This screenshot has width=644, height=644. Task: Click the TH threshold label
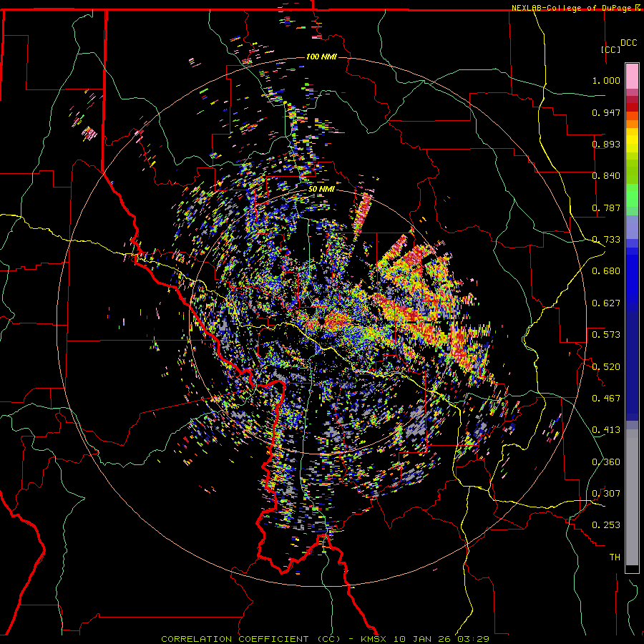point(615,557)
